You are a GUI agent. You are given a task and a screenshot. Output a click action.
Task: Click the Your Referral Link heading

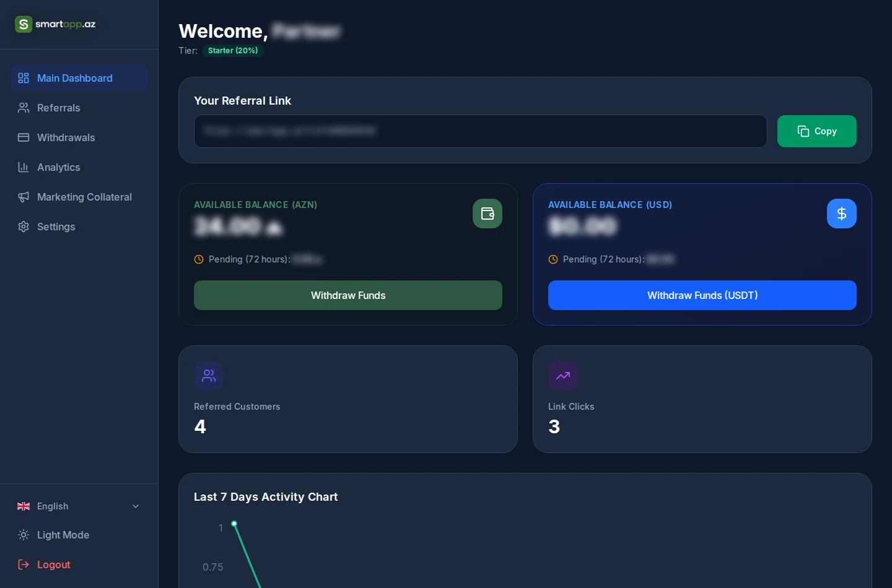coord(242,101)
